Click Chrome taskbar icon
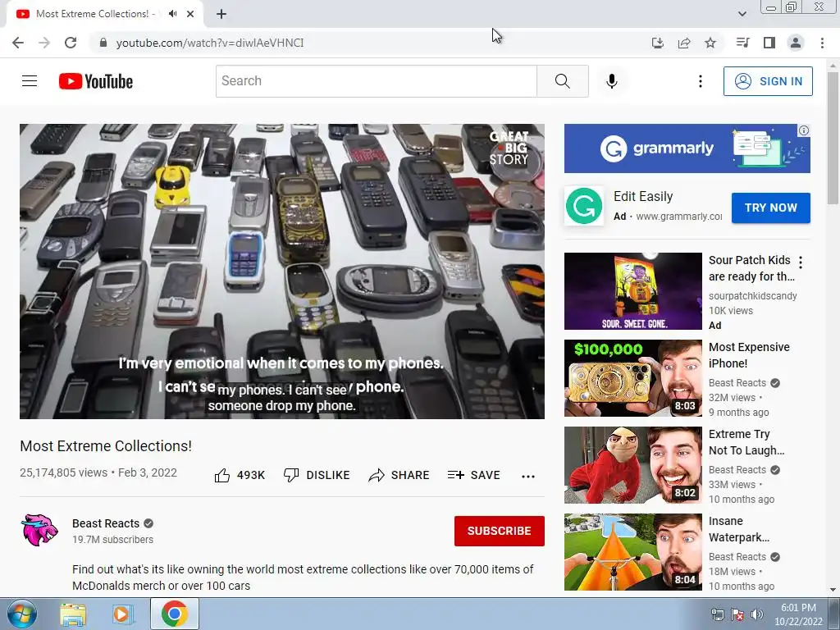 coord(175,614)
